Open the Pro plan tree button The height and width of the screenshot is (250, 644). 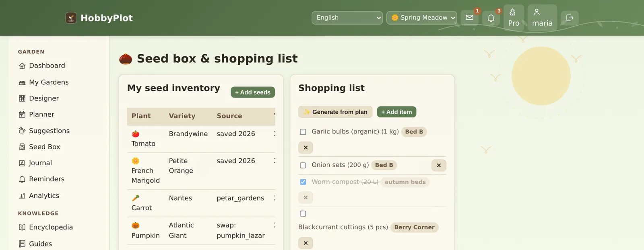point(514,18)
